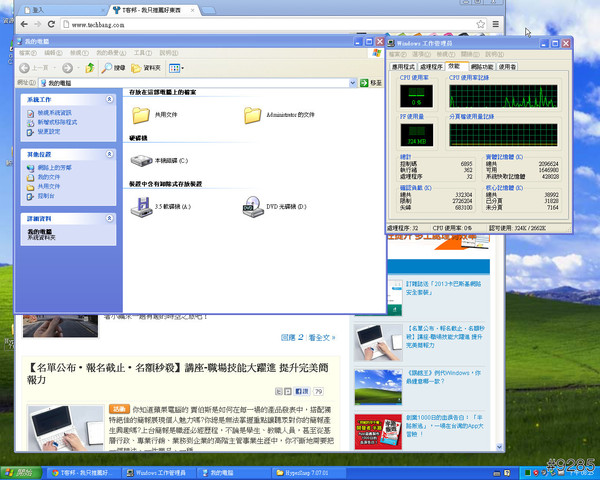
Task: Switch to 網路功能 tab in Task Manager
Action: point(481,66)
